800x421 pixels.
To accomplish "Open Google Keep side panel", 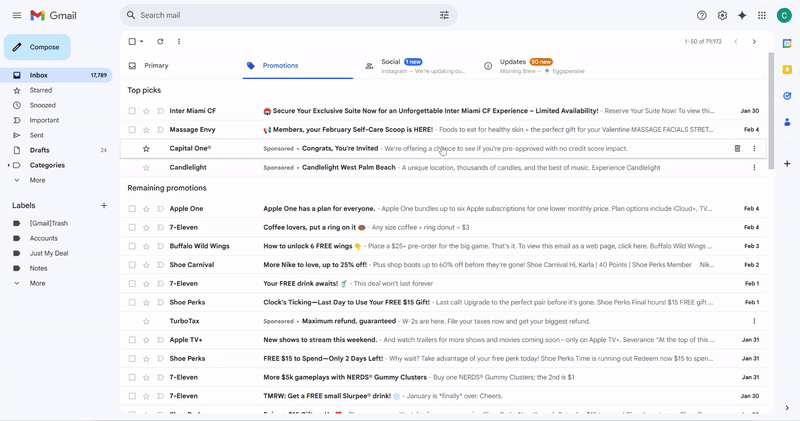I will [x=787, y=69].
